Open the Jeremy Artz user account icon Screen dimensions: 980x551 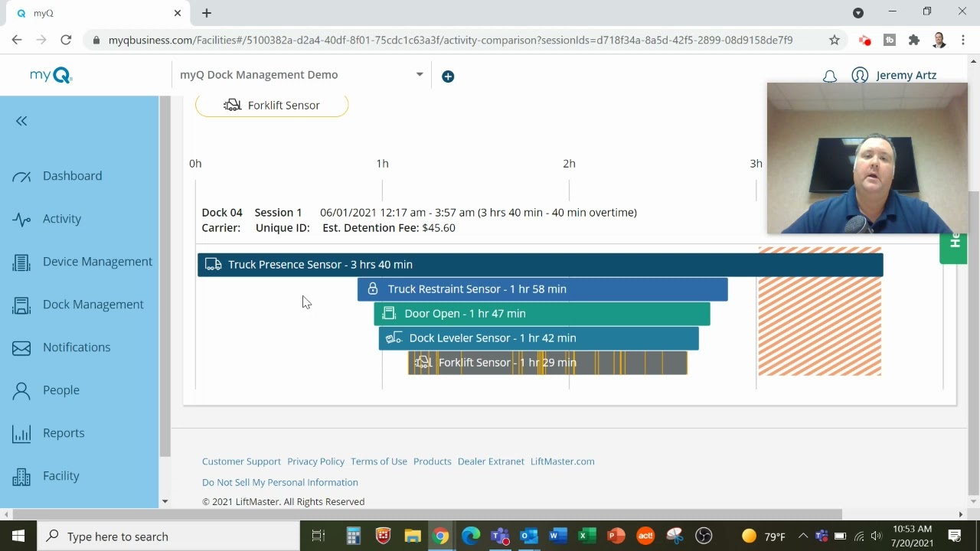pos(860,75)
